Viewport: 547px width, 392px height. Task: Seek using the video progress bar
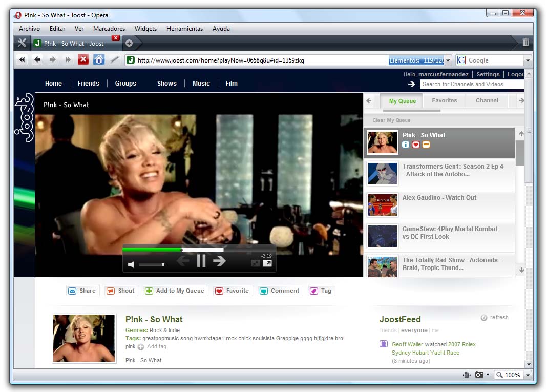coord(199,250)
